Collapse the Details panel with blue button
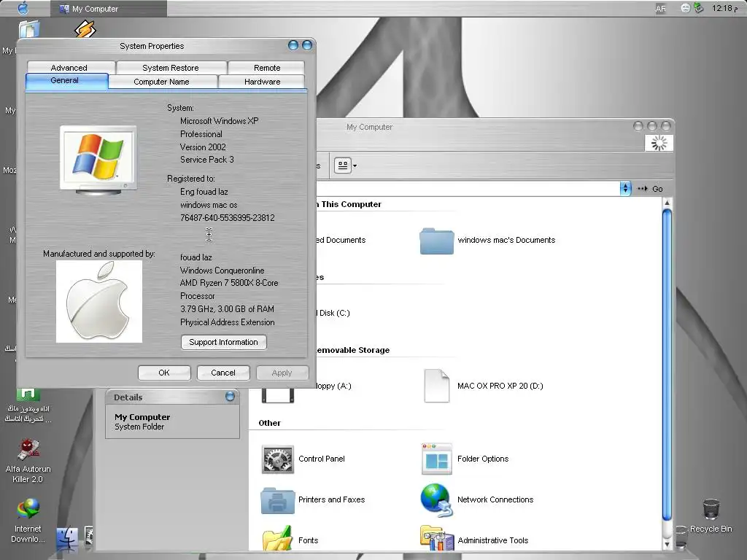The image size is (747, 560). point(230,396)
